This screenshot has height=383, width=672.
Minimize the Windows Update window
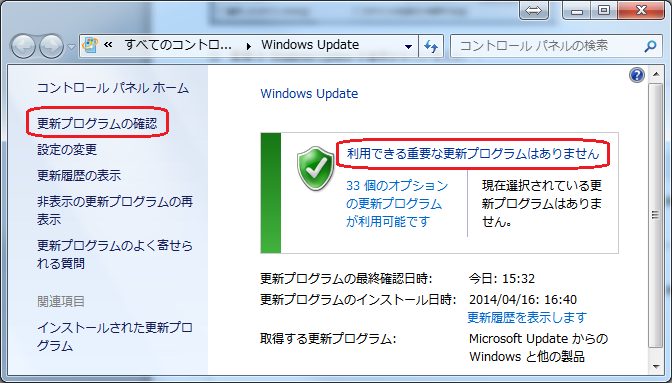point(577,10)
